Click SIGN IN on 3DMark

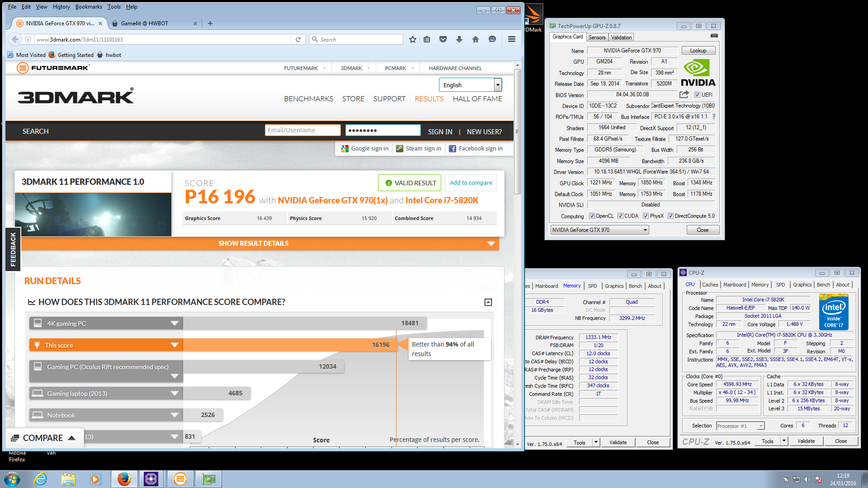click(x=440, y=131)
